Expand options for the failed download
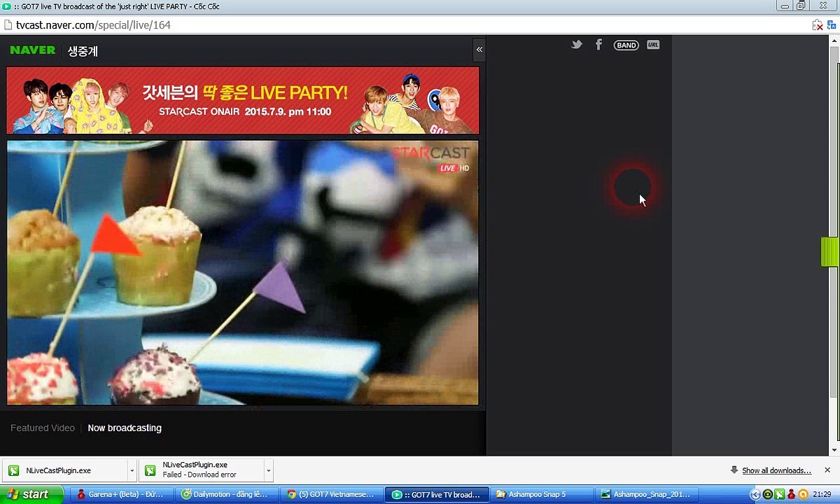This screenshot has height=504, width=840. pyautogui.click(x=268, y=470)
